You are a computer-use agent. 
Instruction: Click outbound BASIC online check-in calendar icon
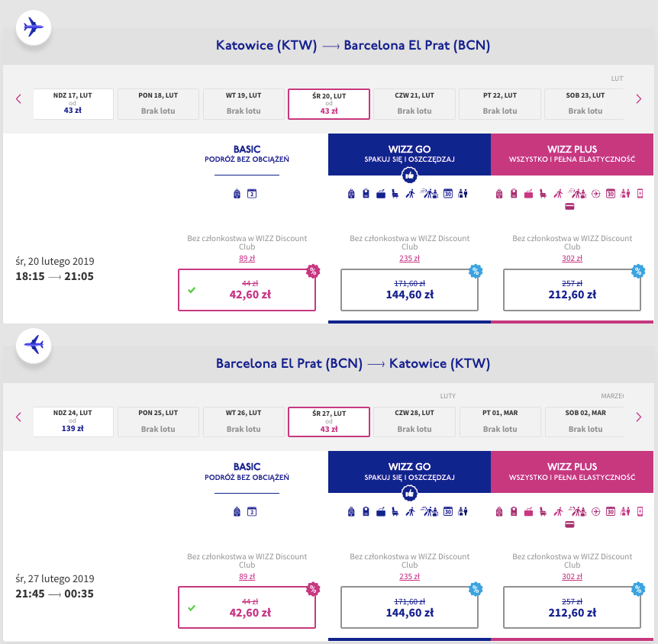[x=252, y=194]
